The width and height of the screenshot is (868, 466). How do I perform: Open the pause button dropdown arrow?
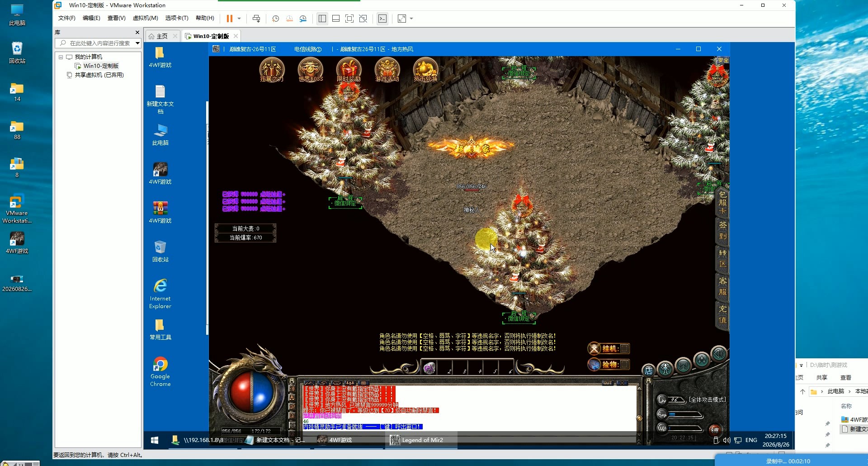coord(239,19)
